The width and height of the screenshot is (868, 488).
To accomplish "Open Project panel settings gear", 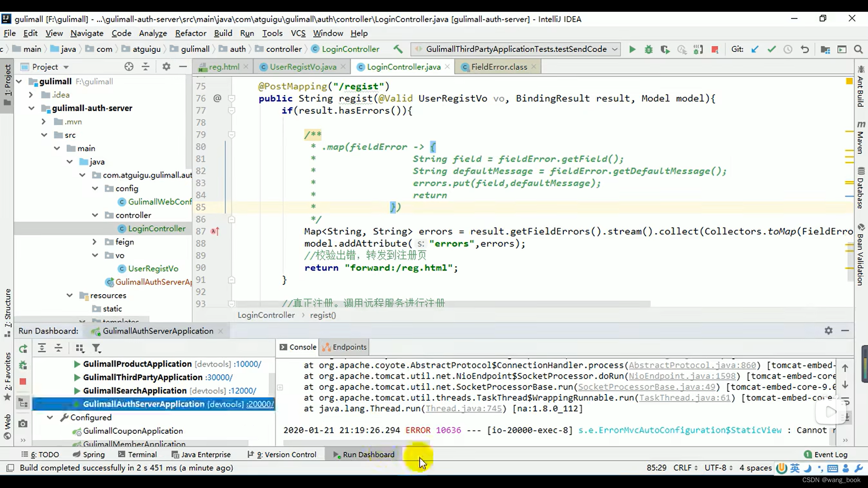I will [166, 67].
